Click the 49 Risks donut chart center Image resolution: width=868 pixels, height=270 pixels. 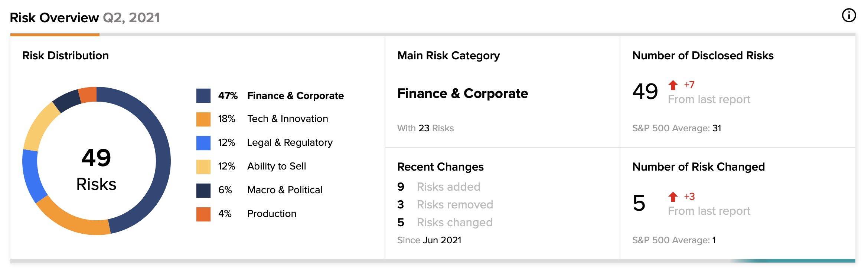click(x=97, y=169)
